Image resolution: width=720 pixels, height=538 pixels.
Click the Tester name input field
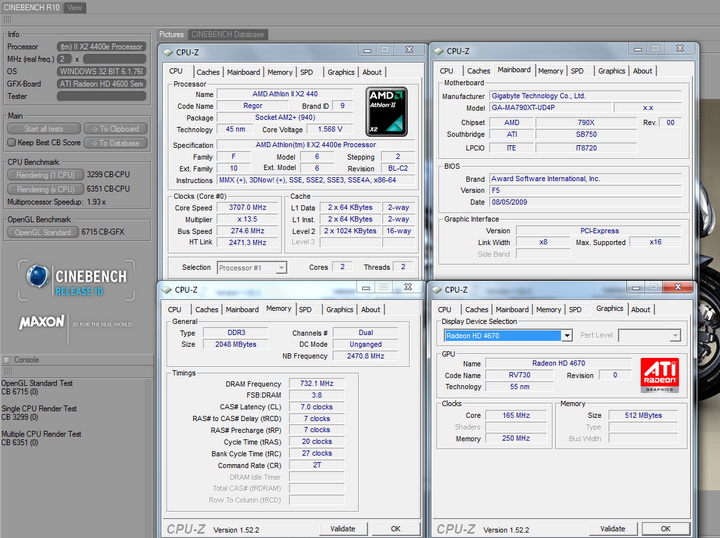(103, 97)
